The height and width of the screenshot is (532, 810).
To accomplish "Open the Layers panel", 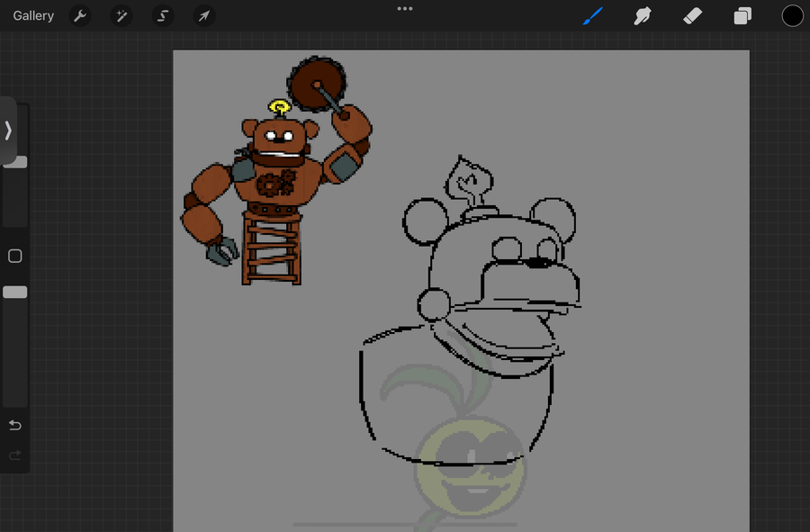I will [742, 16].
